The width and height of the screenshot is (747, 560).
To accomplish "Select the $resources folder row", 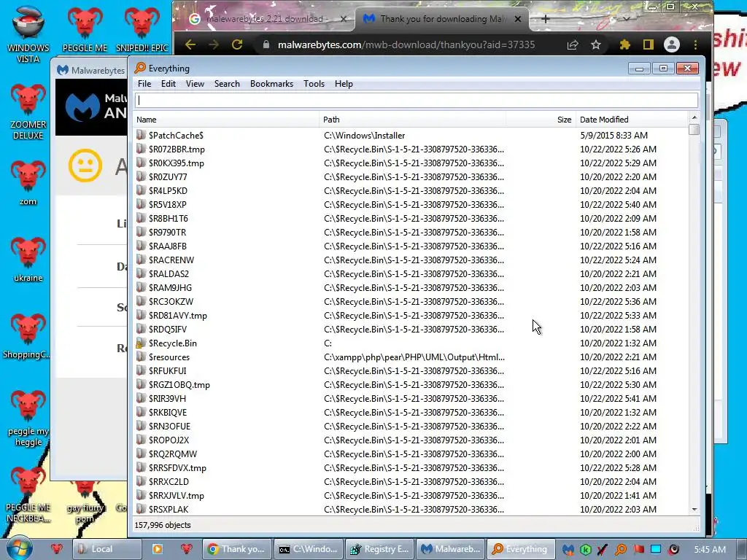I will 411,357.
